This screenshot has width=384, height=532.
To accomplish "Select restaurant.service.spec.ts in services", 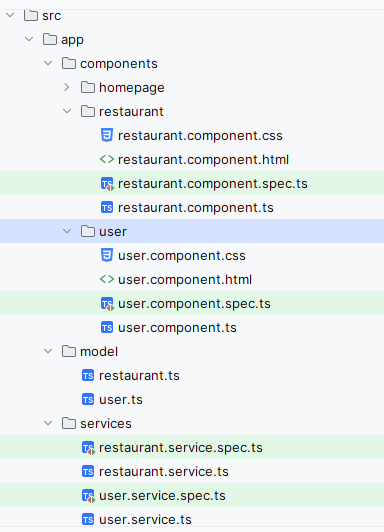I will (192, 448).
